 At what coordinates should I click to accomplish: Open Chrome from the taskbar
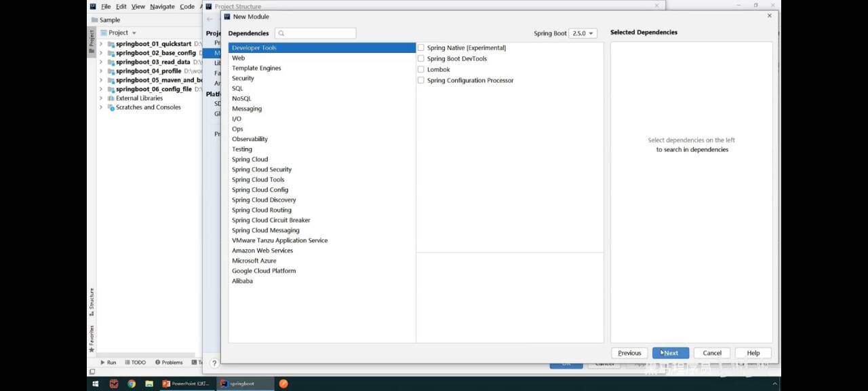[x=131, y=384]
